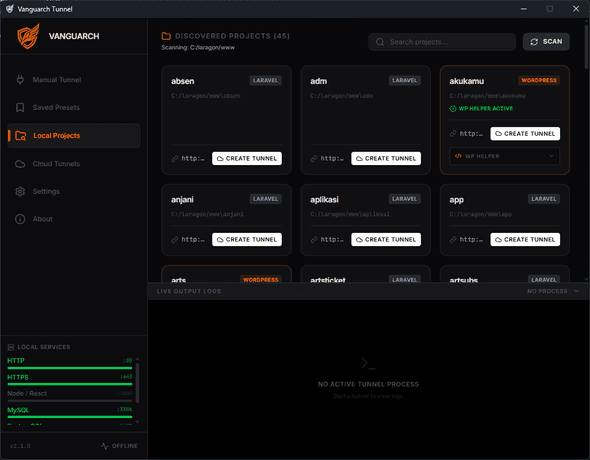Expand the NO PROCESS chevron in logs
This screenshot has width=590, height=460.
576,291
